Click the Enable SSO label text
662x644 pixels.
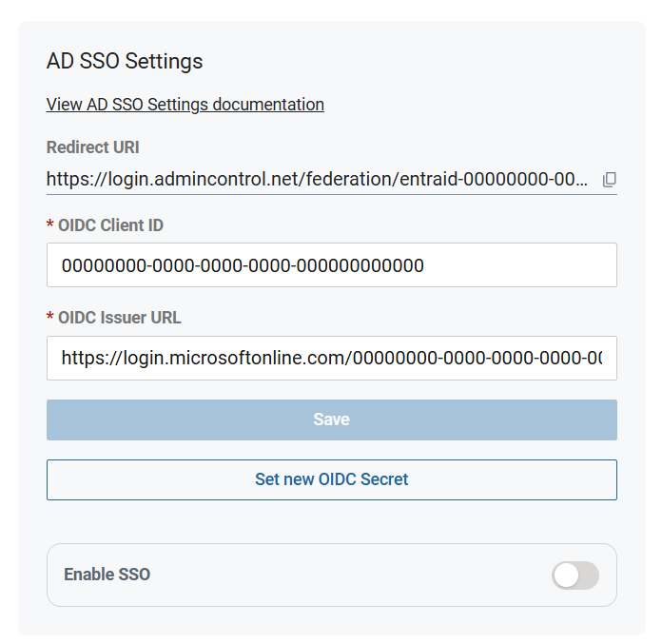pyautogui.click(x=107, y=575)
